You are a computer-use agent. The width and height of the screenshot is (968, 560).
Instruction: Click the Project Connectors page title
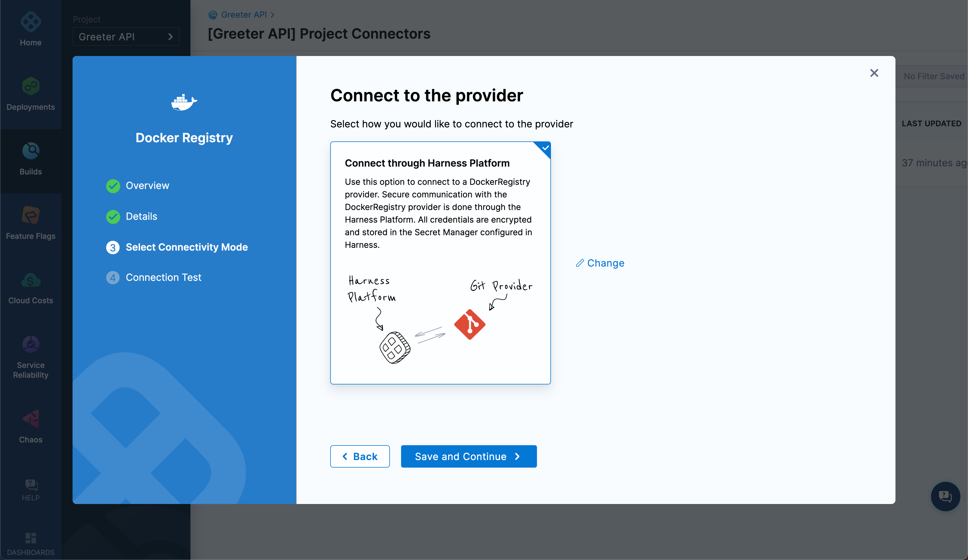pyautogui.click(x=319, y=34)
